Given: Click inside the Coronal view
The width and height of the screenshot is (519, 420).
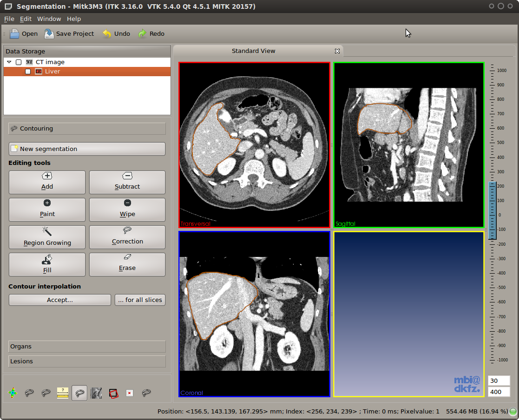Looking at the screenshot, I should pos(254,314).
